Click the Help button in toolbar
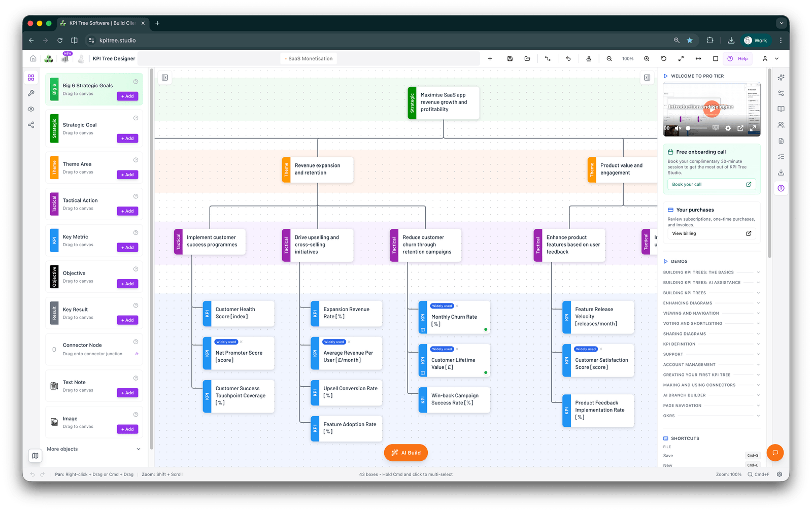Viewport: 812px width, 511px height. [x=738, y=59]
